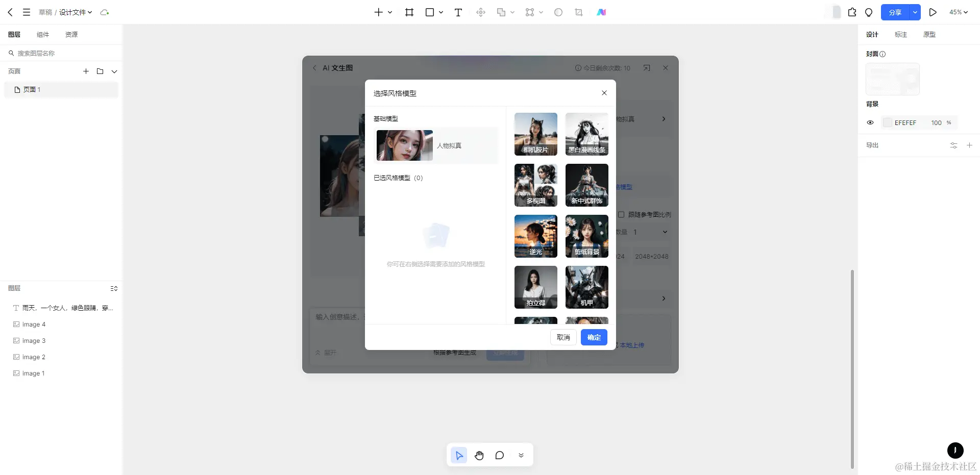Select the 机甲 style model thumbnail
The height and width of the screenshot is (475, 980).
(586, 287)
